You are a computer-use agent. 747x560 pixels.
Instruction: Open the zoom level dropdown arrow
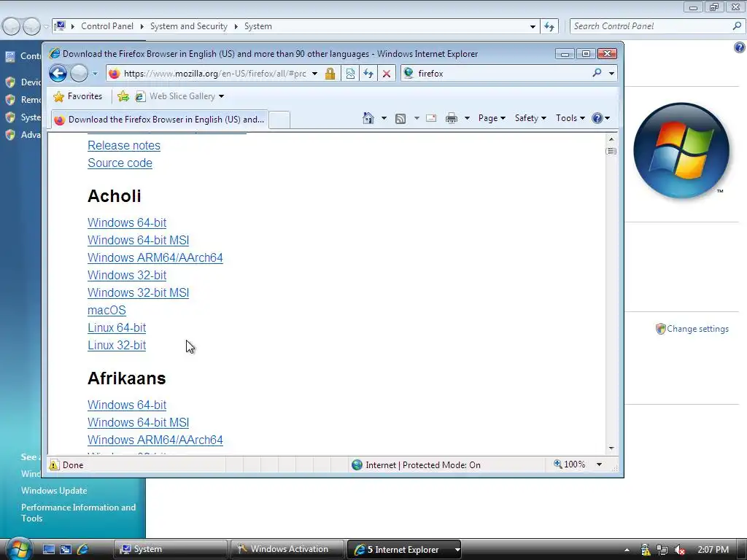click(600, 464)
